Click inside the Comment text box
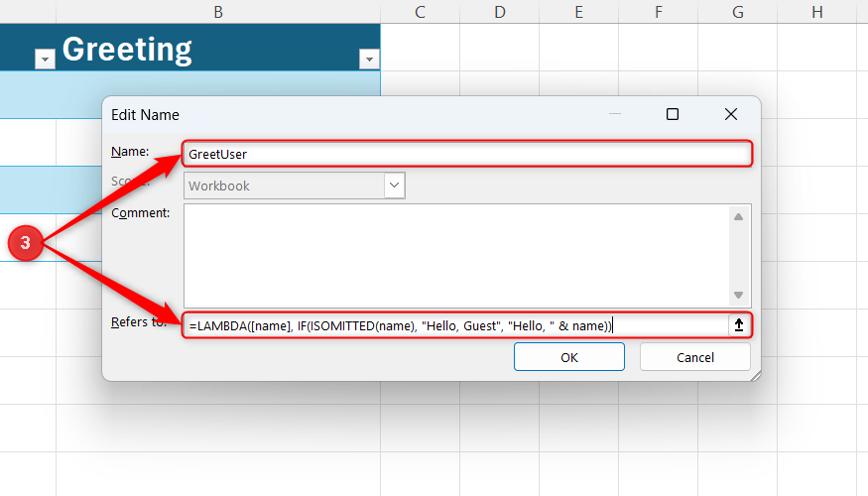This screenshot has height=496, width=868. (456, 256)
